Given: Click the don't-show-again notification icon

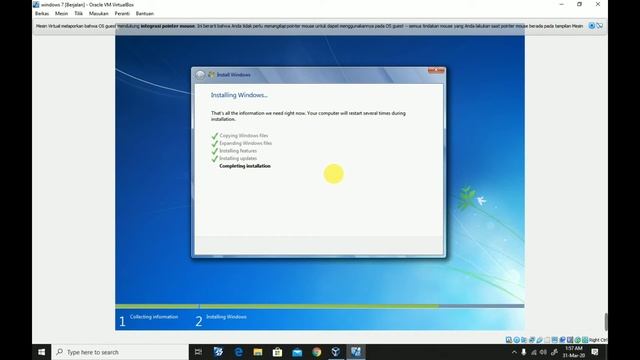Looking at the screenshot, I should 600,26.
